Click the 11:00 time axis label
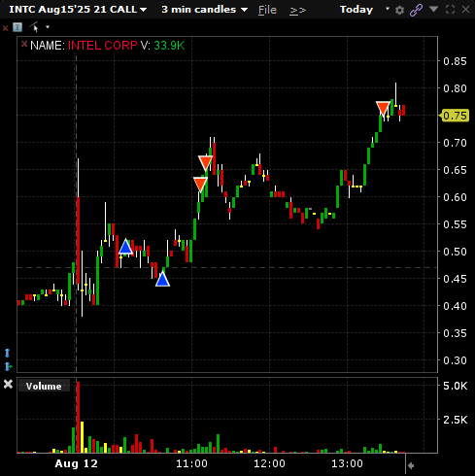 click(191, 463)
